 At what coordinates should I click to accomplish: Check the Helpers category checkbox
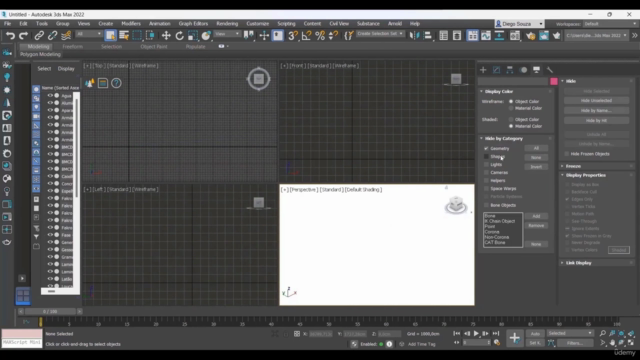pyautogui.click(x=486, y=180)
